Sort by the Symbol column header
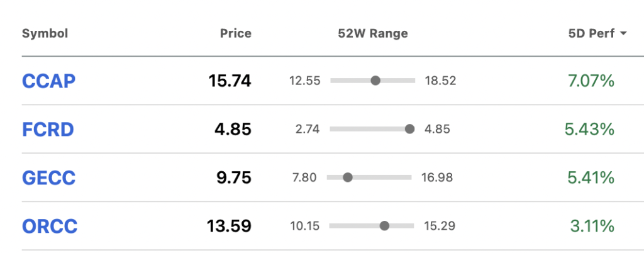644x253 pixels. [45, 33]
